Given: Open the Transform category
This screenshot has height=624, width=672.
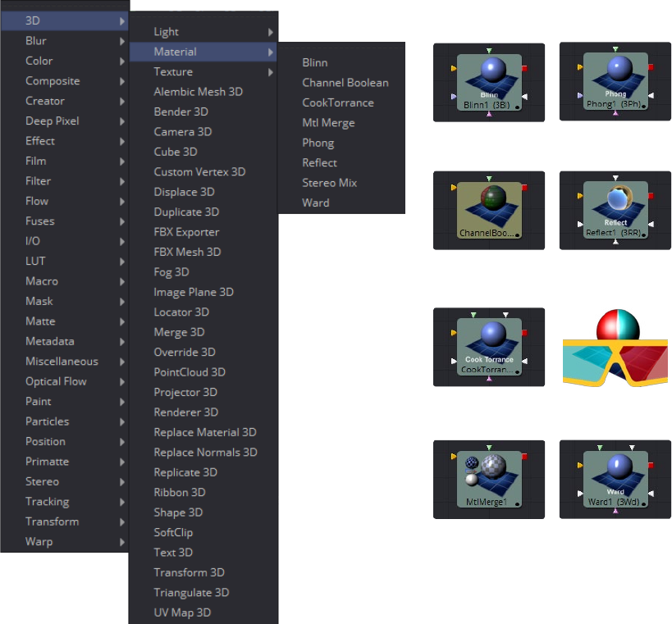Looking at the screenshot, I should pos(53,522).
